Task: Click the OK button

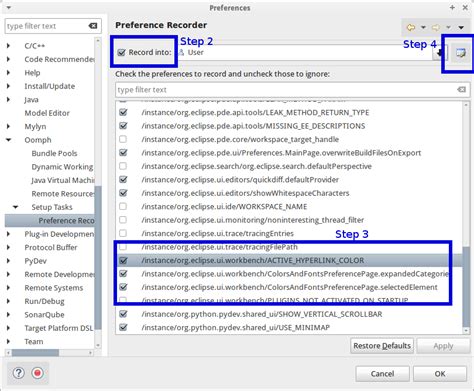Action: [440, 374]
